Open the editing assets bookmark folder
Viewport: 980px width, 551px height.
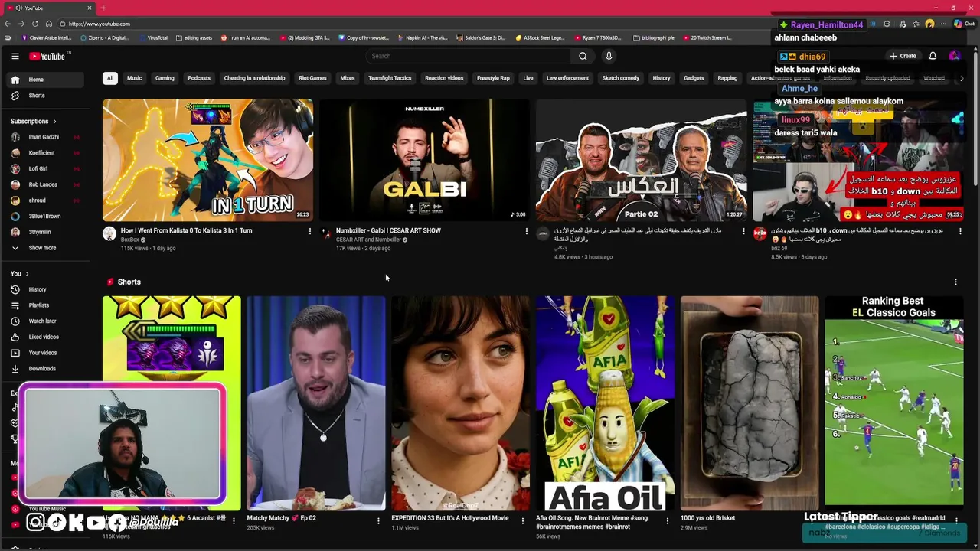tap(194, 37)
